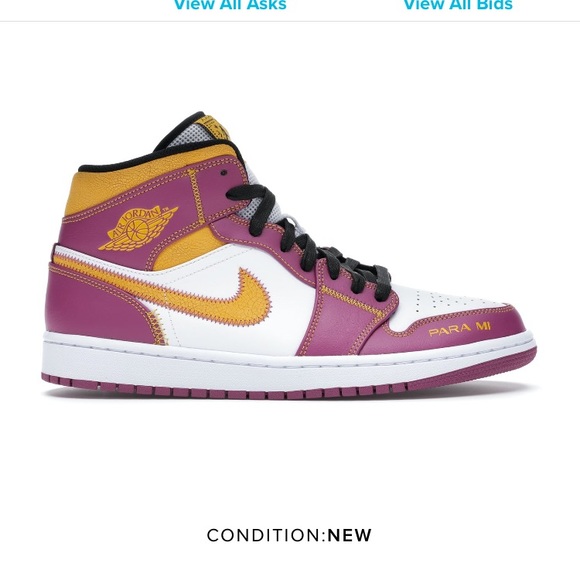Click the word NEW in the condition label

coord(350,535)
